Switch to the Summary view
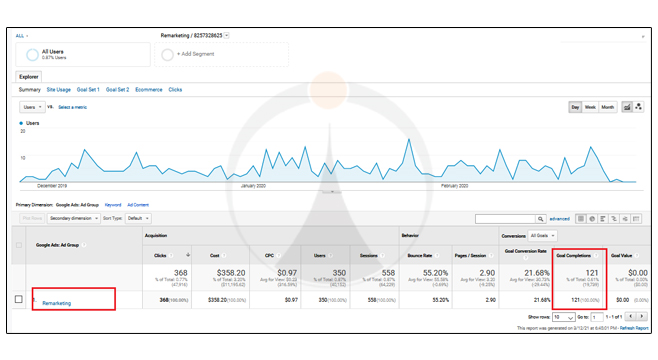Viewport: 658px width, 360px height. [29, 90]
